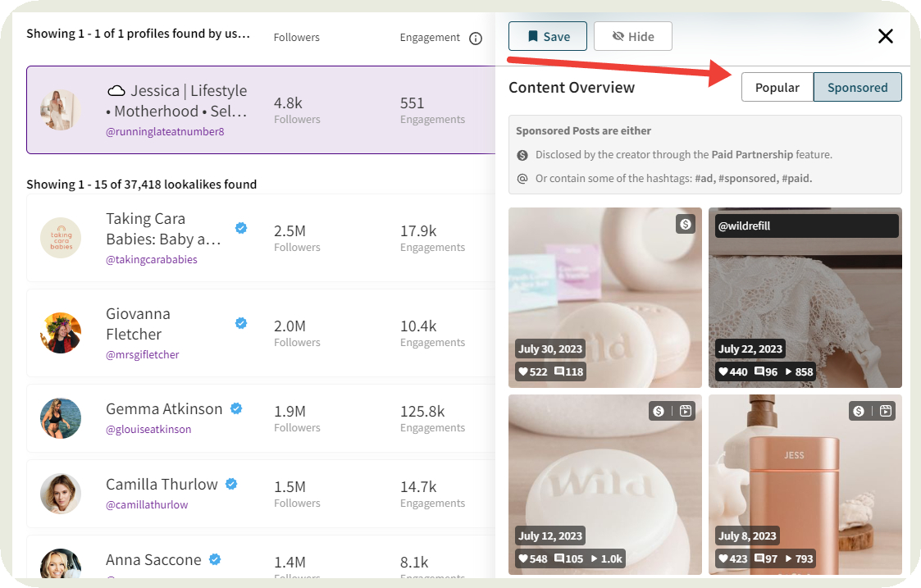Hide this profile with Hide button
Image resolution: width=921 pixels, height=588 pixels.
coord(632,36)
